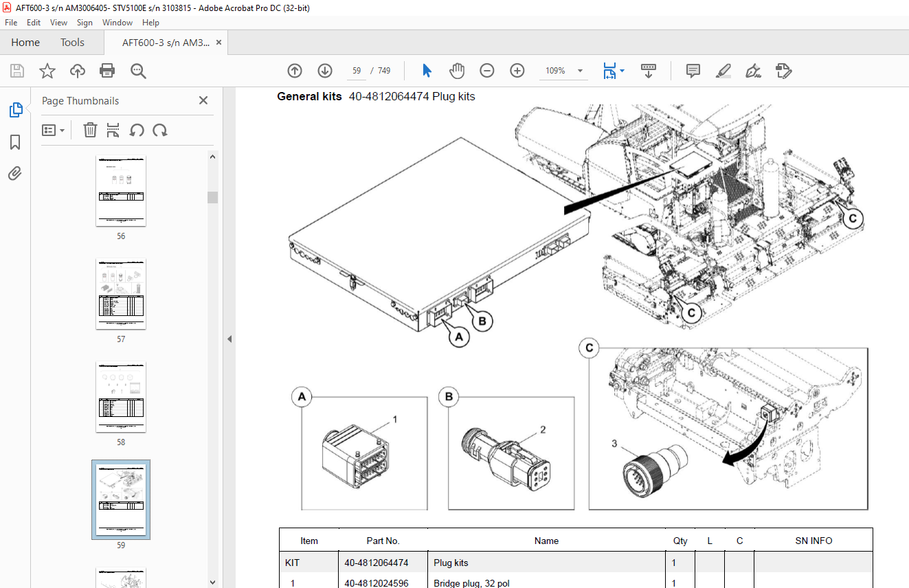
Task: Go to next page arrow icon
Action: tap(325, 71)
